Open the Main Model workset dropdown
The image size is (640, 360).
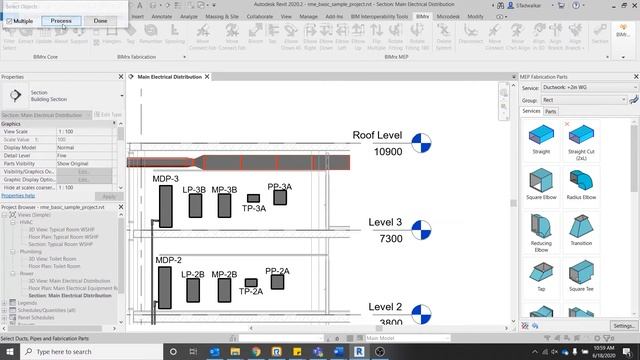point(407,338)
